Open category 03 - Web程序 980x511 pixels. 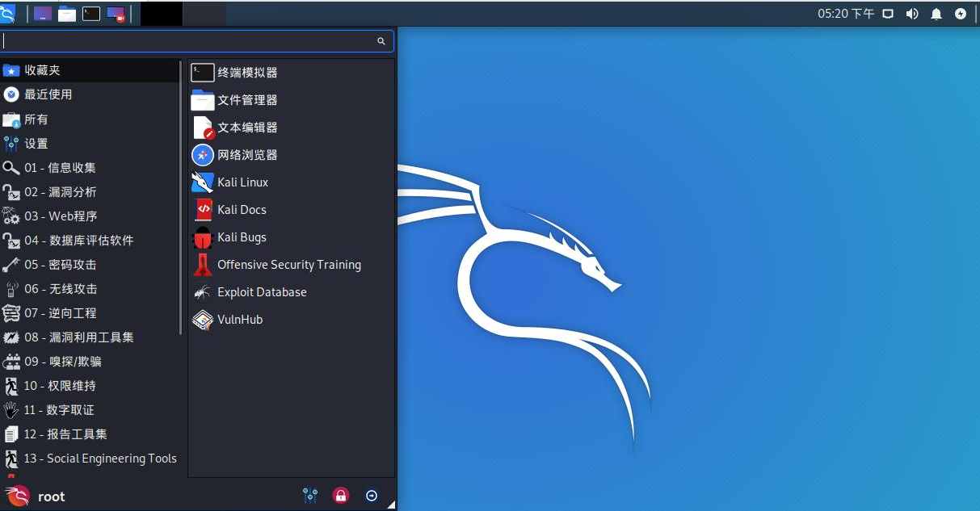pos(91,216)
